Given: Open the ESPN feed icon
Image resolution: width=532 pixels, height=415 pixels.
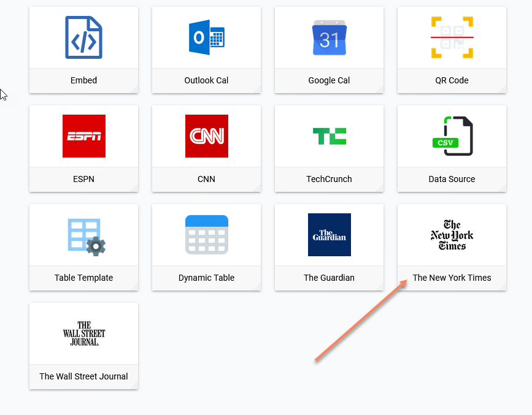Looking at the screenshot, I should coord(83,136).
